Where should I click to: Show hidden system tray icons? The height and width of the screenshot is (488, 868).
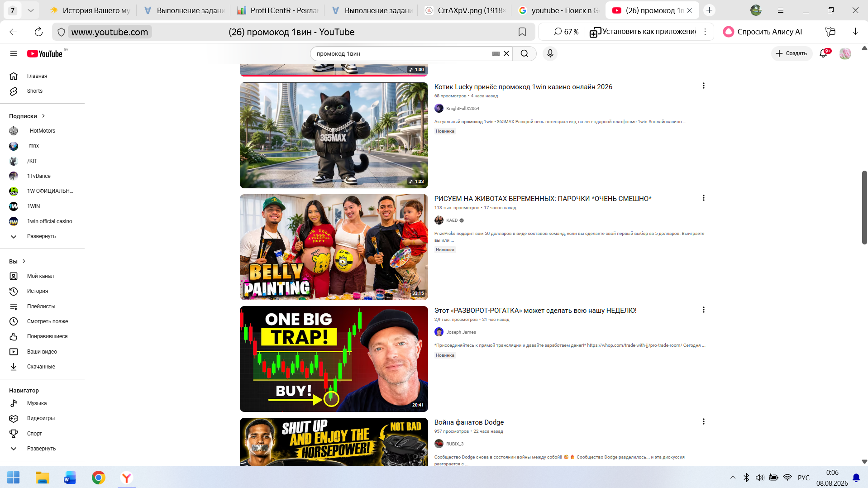point(733,478)
